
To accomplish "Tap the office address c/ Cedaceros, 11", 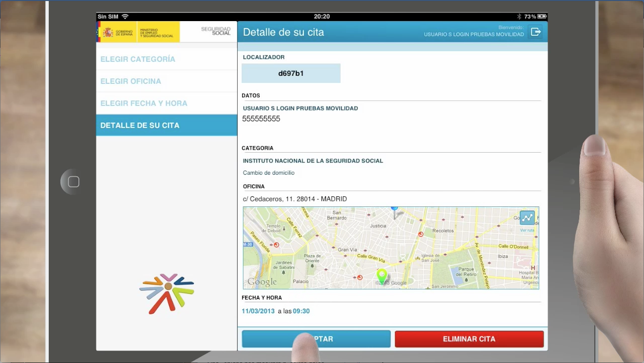I will coord(295,199).
